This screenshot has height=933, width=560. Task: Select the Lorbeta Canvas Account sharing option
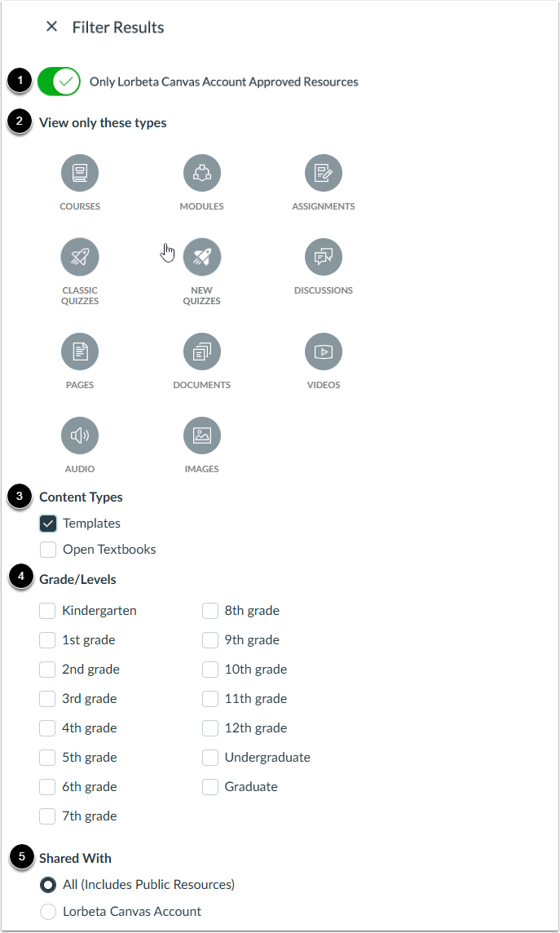tap(47, 912)
